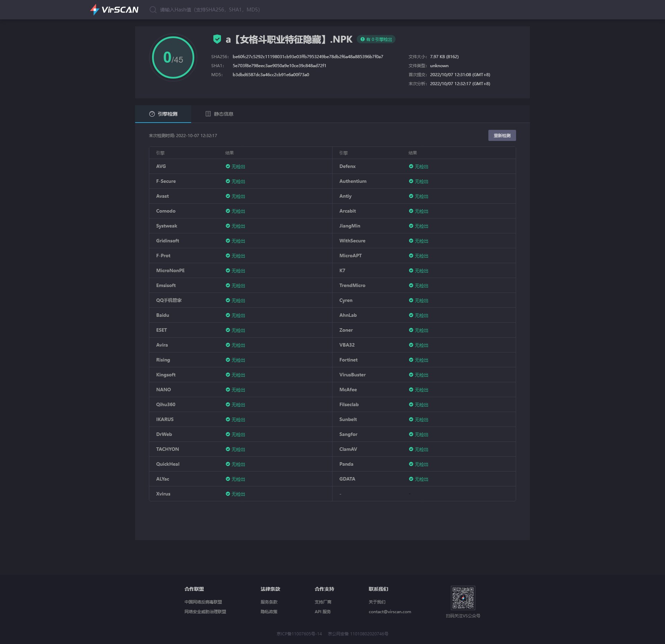Click the file type value unknown
Image resolution: width=665 pixels, height=644 pixels.
click(x=439, y=66)
